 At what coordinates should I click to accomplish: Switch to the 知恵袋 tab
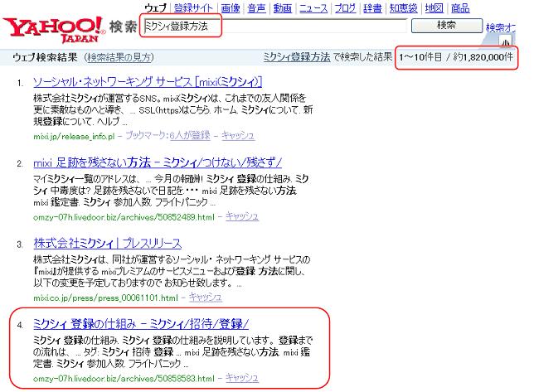click(404, 7)
